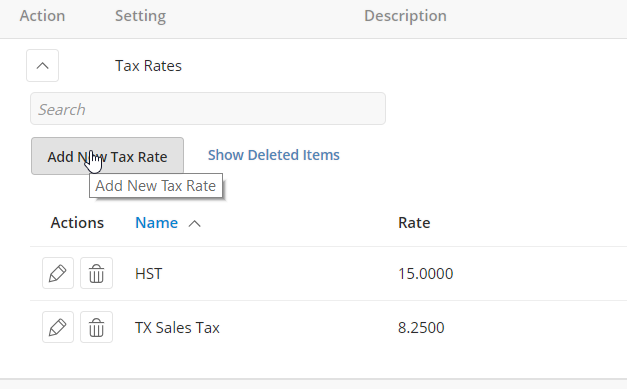
Task: Click the Actions table header
Action: [x=77, y=223]
